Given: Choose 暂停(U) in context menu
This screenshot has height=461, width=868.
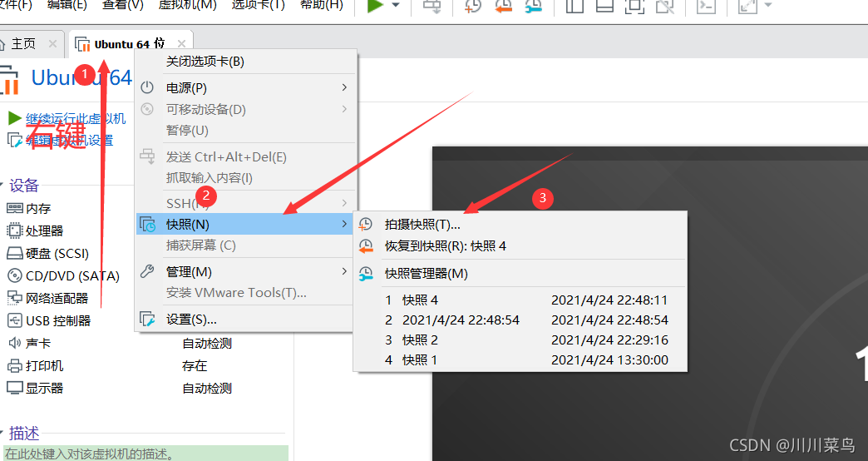Looking at the screenshot, I should coord(244,130).
